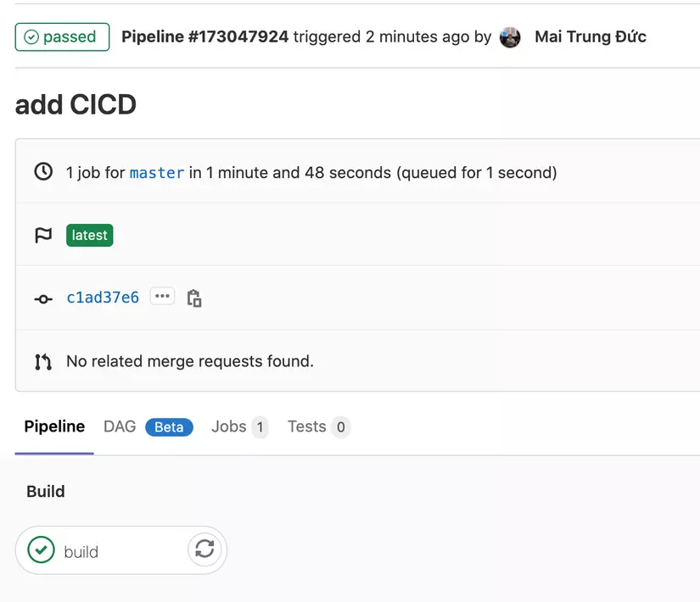The height and width of the screenshot is (602, 700).
Task: Click the passed pipeline status badge
Action: point(62,36)
